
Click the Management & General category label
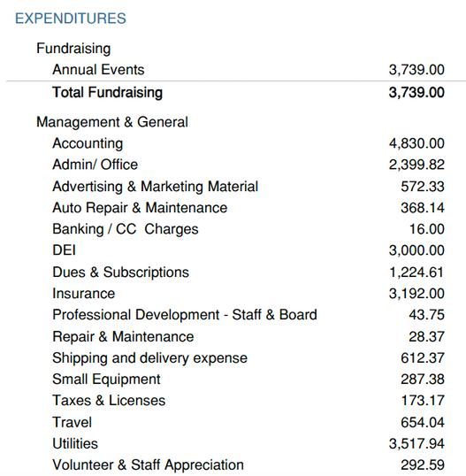pyautogui.click(x=112, y=122)
